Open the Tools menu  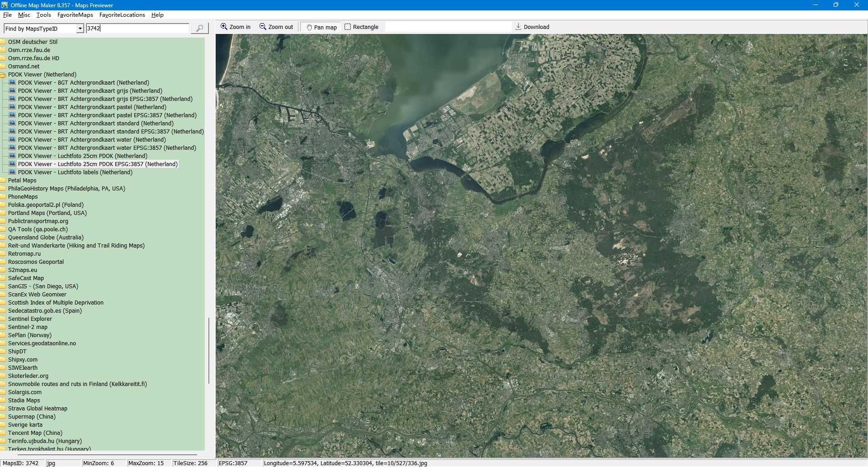43,15
